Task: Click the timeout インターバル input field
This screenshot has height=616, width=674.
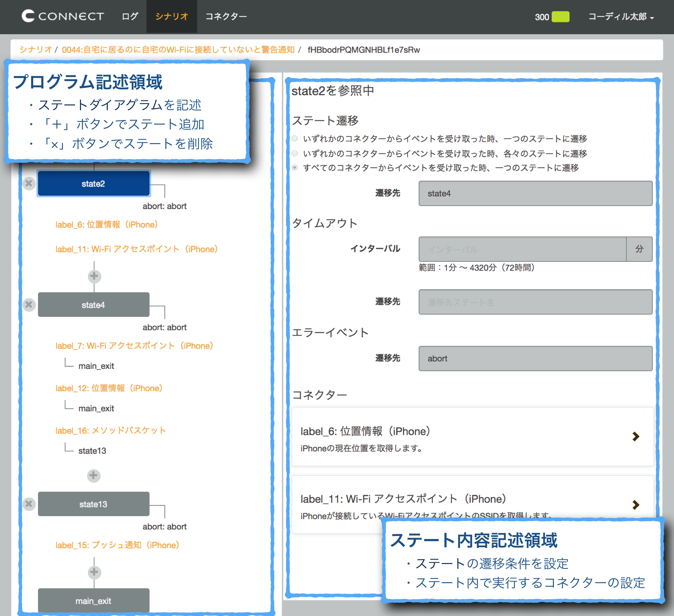Action: pos(522,249)
